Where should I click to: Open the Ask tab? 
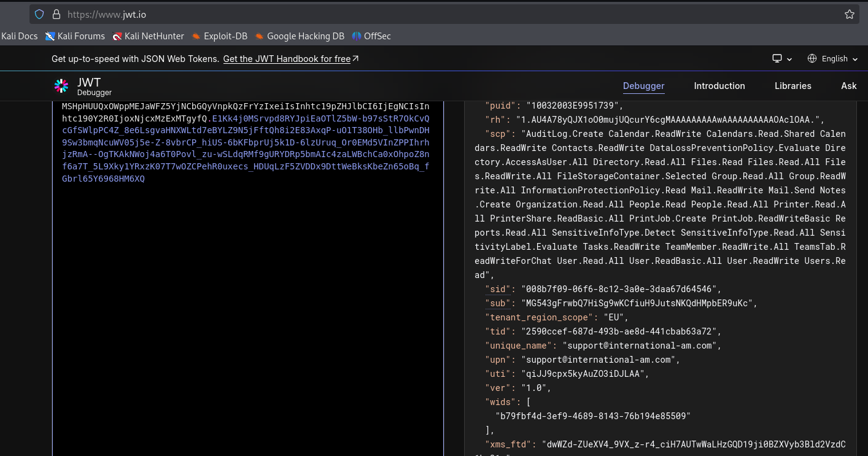point(849,86)
